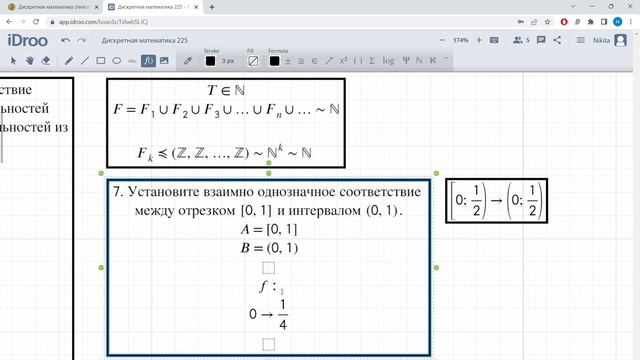Open the Chrome three-dot menu
Image resolution: width=640 pixels, height=360 pixels.
click(x=631, y=22)
